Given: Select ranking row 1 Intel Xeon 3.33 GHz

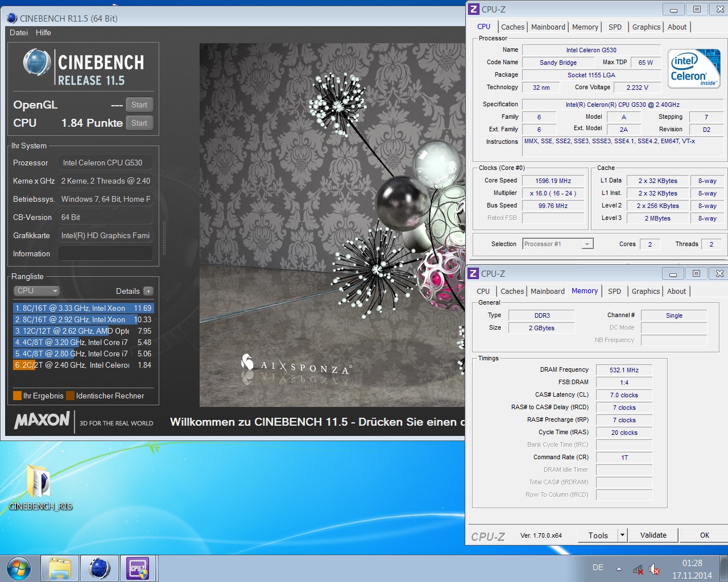Looking at the screenshot, I should pyautogui.click(x=83, y=308).
